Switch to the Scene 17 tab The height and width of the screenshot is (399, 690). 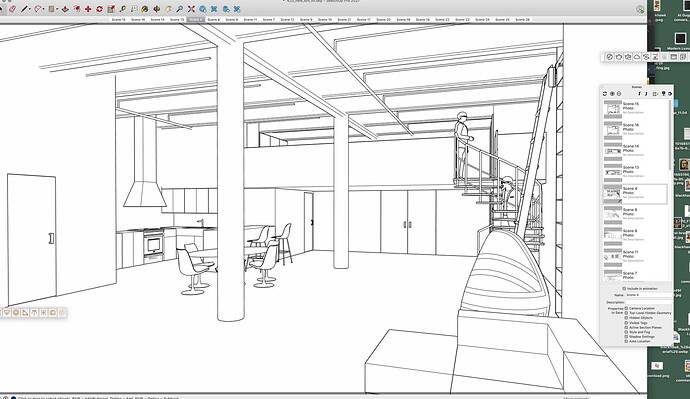[363, 19]
